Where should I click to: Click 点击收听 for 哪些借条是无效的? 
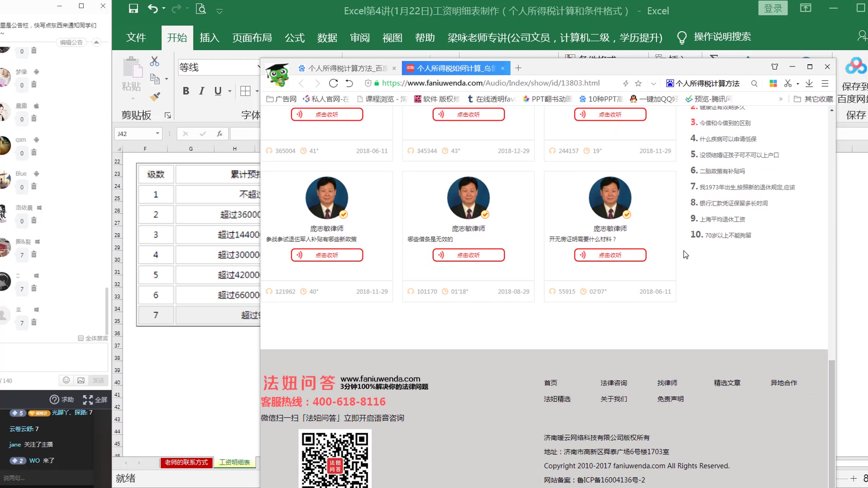468,255
